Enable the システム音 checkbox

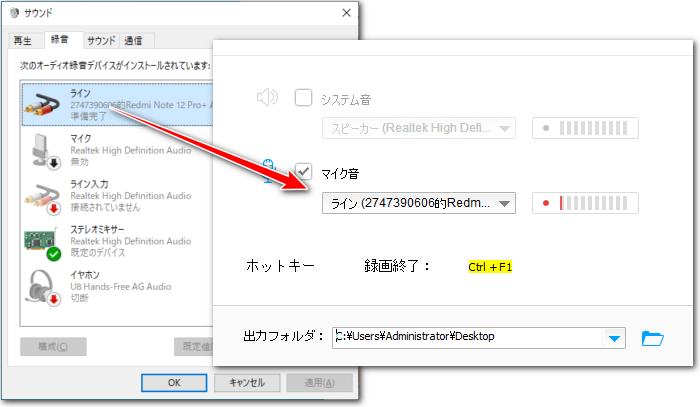[x=304, y=98]
